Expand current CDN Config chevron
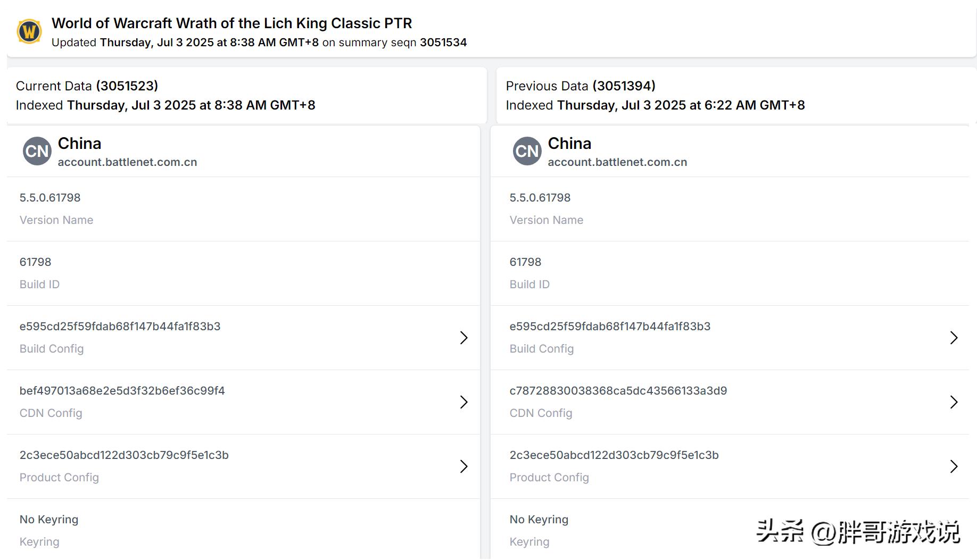 pyautogui.click(x=463, y=402)
